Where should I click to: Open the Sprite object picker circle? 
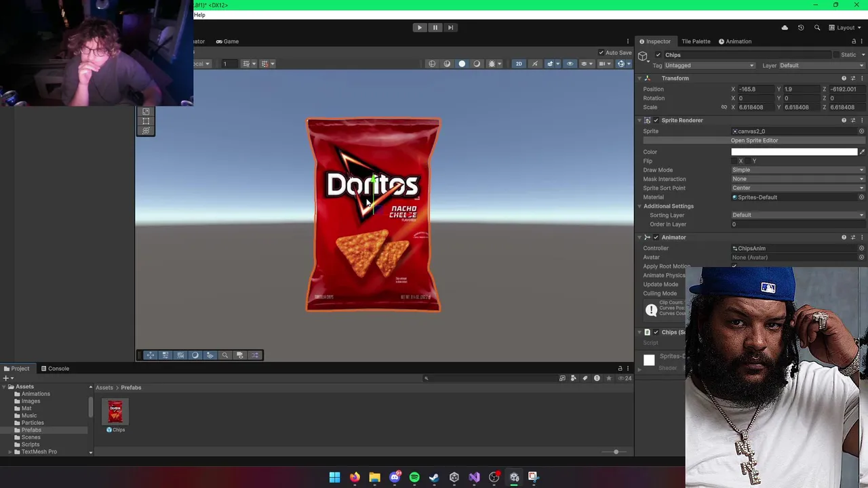point(861,131)
